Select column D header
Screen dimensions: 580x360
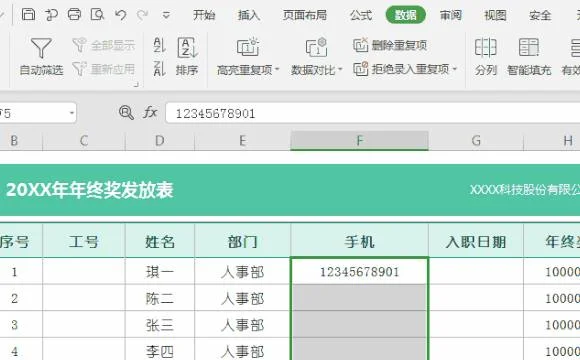pos(160,141)
